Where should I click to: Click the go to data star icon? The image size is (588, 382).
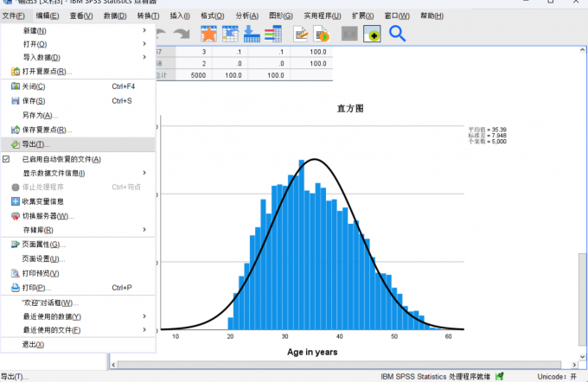(208, 34)
